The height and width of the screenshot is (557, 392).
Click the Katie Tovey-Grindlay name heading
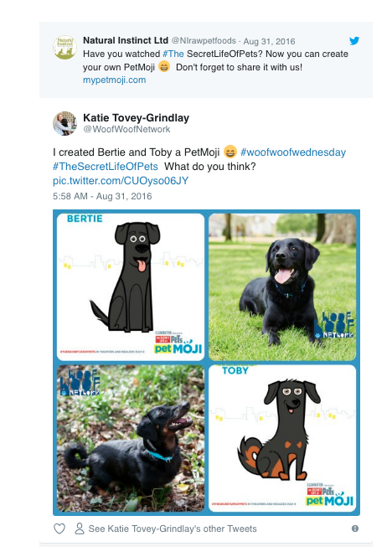(137, 118)
